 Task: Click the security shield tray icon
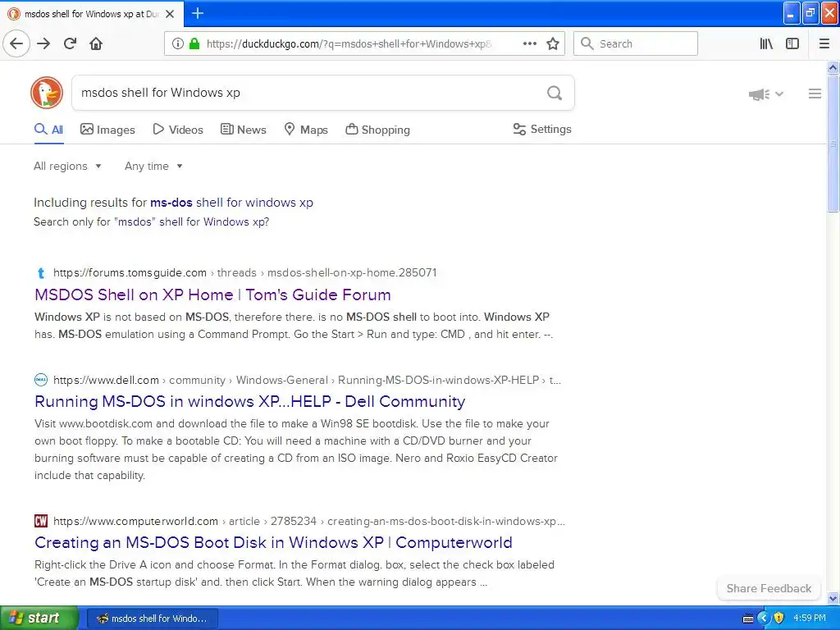[779, 619]
